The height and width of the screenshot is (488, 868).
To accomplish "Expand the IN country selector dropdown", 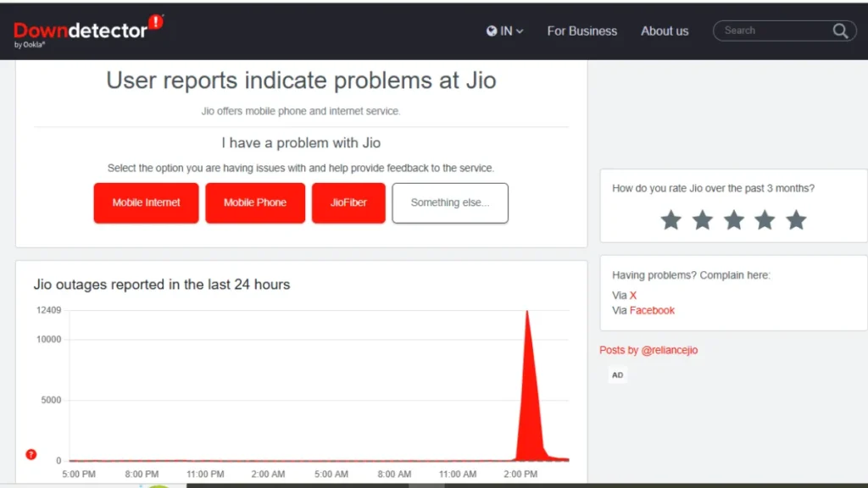I will tap(505, 31).
